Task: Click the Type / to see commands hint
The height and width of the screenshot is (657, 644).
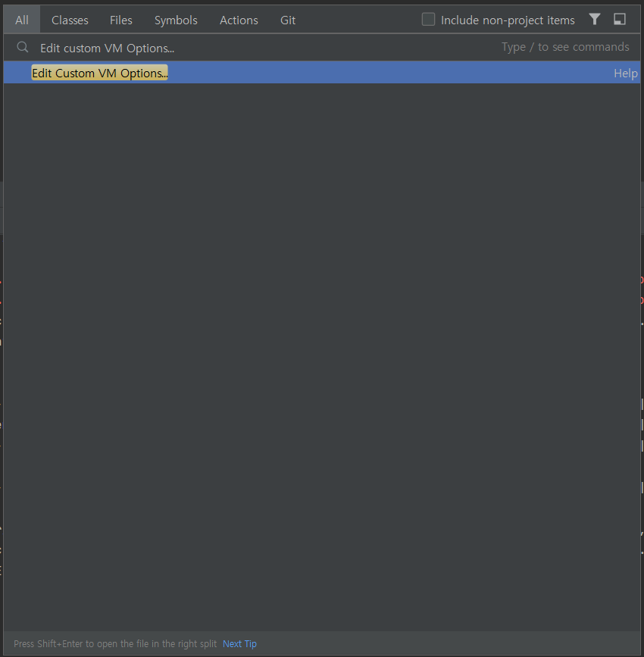Action: (x=565, y=46)
